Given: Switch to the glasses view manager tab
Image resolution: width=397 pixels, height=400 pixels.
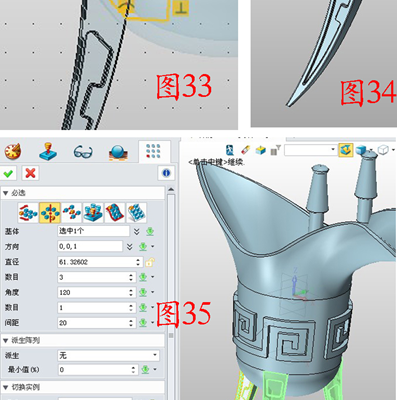Looking at the screenshot, I should (83, 152).
